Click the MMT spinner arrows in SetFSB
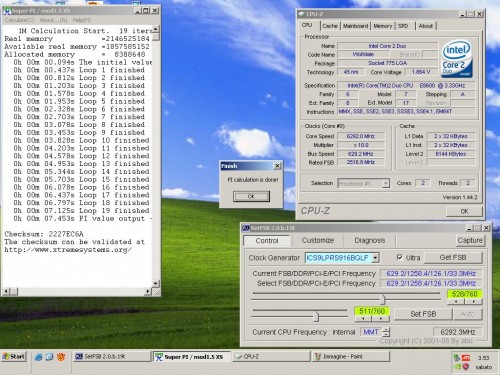This screenshot has height=375, width=500. coord(386,332)
